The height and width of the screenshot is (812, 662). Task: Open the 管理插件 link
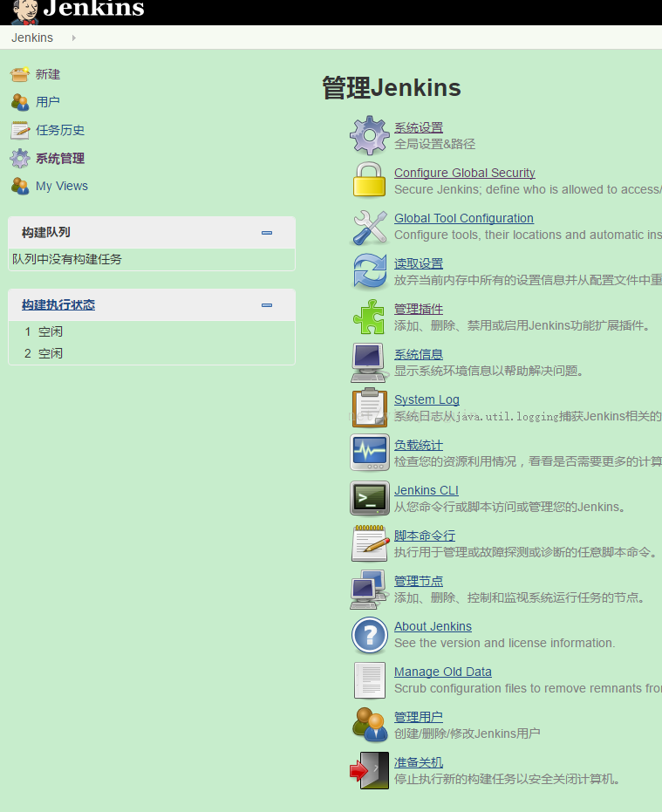[x=419, y=309]
